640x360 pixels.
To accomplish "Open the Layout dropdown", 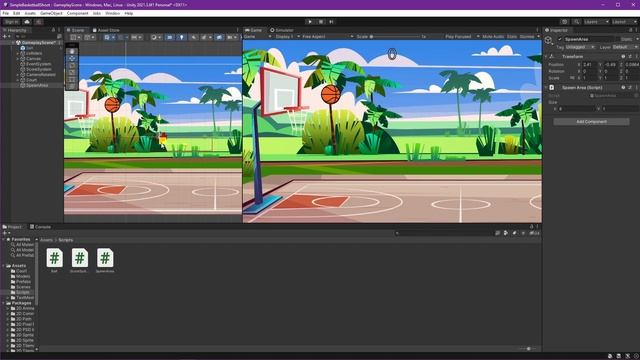I will [x=624, y=22].
